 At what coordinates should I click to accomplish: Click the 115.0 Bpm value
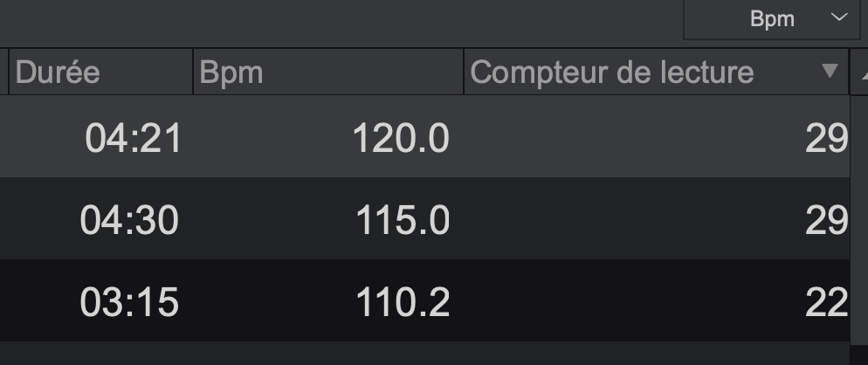click(403, 220)
